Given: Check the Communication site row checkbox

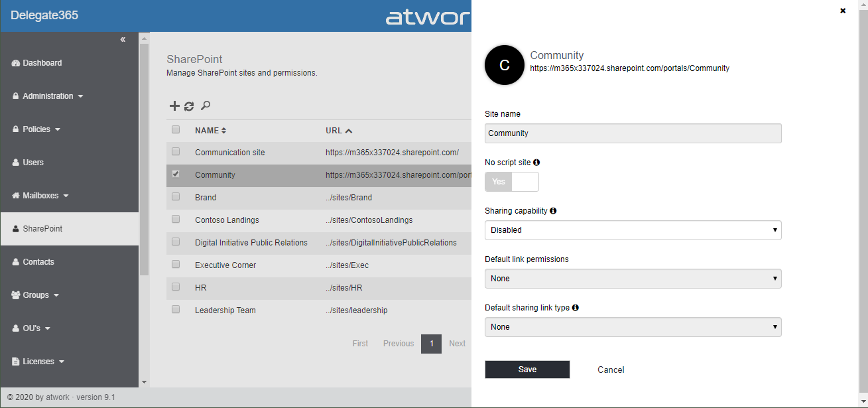Looking at the screenshot, I should click(176, 151).
